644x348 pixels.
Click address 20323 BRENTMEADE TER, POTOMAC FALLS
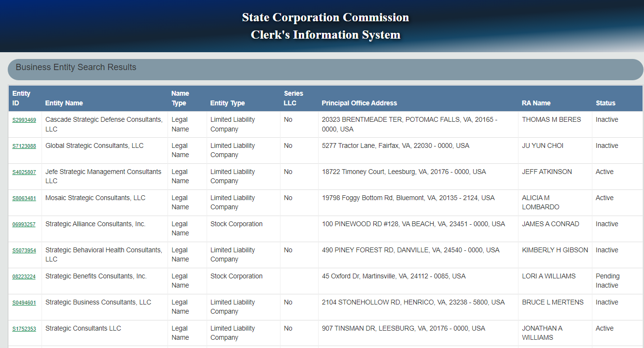click(409, 124)
